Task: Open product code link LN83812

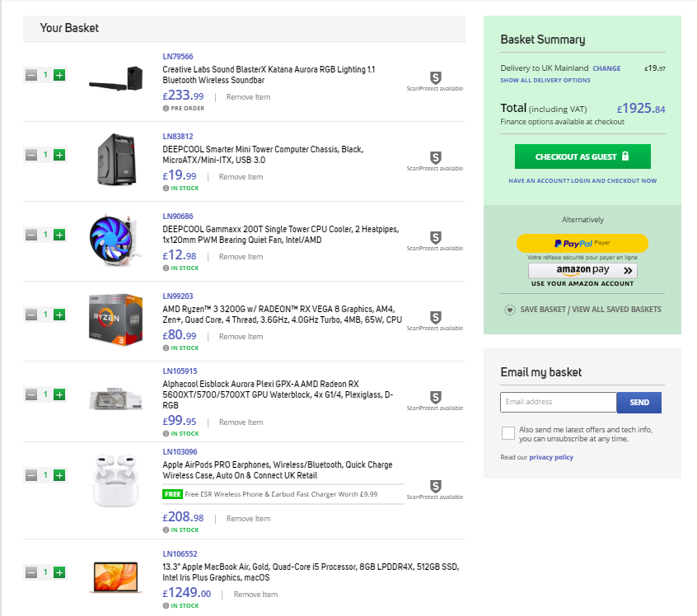Action: tap(178, 137)
